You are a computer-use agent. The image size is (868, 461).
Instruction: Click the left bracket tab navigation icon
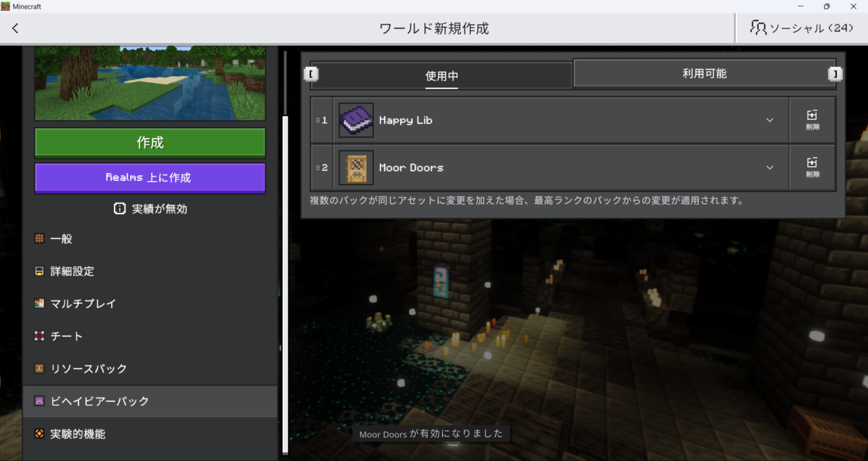coord(311,74)
